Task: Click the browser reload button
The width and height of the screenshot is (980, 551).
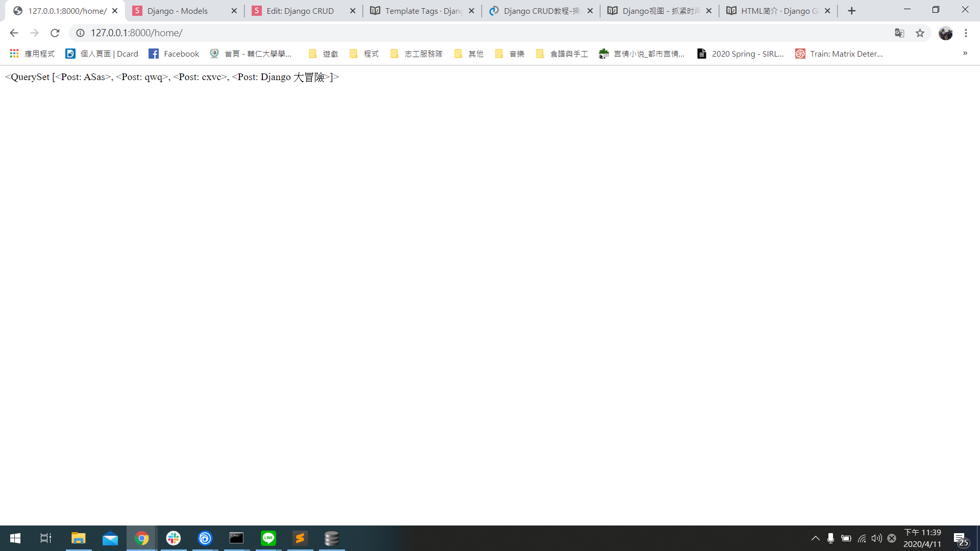Action: pos(55,33)
